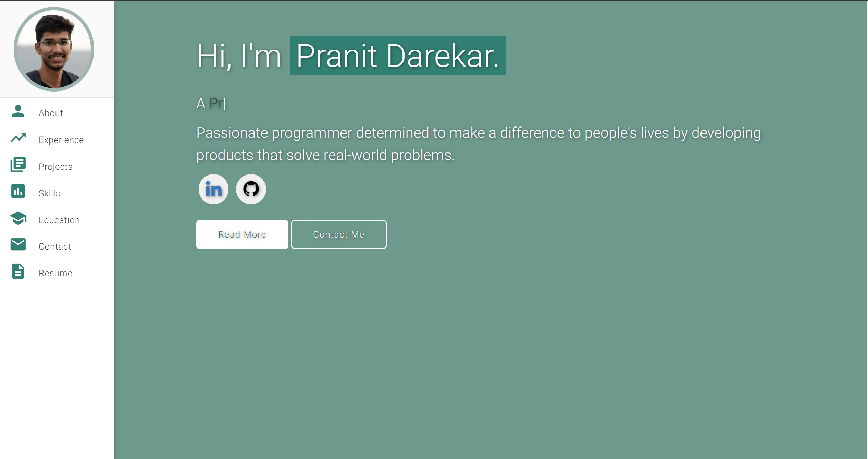This screenshot has height=459, width=868.
Task: Open the LinkedIn profile icon
Action: (213, 189)
